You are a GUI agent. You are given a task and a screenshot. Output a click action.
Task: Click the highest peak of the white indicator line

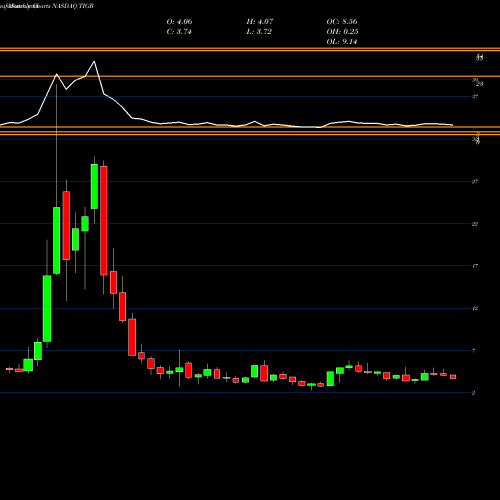94,61
